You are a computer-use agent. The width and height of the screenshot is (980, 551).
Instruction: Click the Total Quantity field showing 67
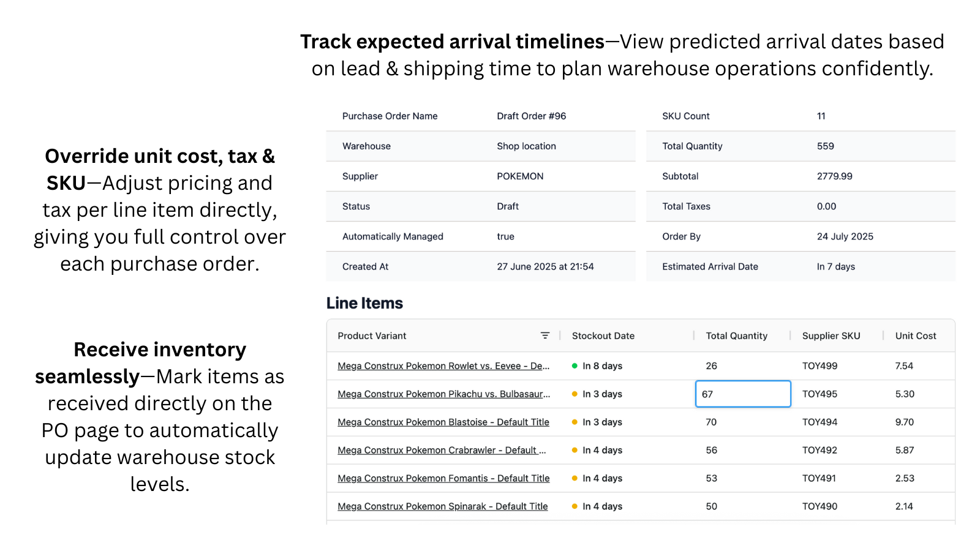(x=743, y=394)
